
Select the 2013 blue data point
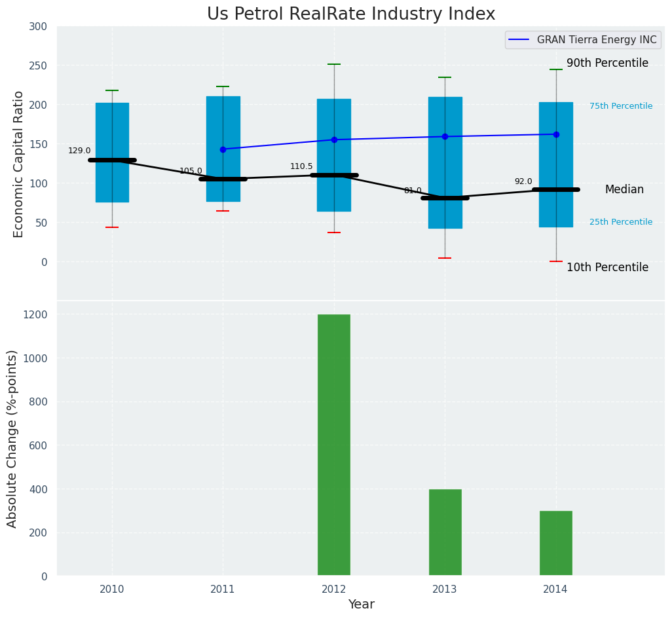click(x=445, y=136)
